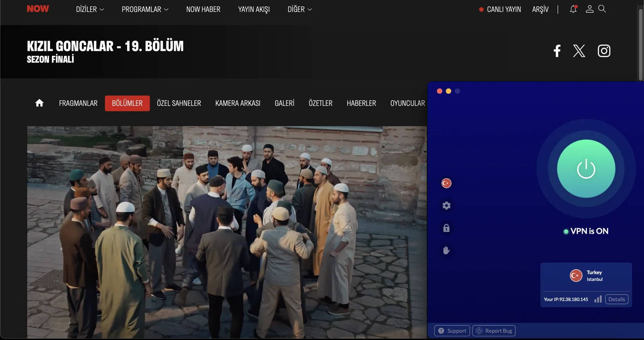
Task: Open YAYIN AKIŞI menu item
Action: 254,9
